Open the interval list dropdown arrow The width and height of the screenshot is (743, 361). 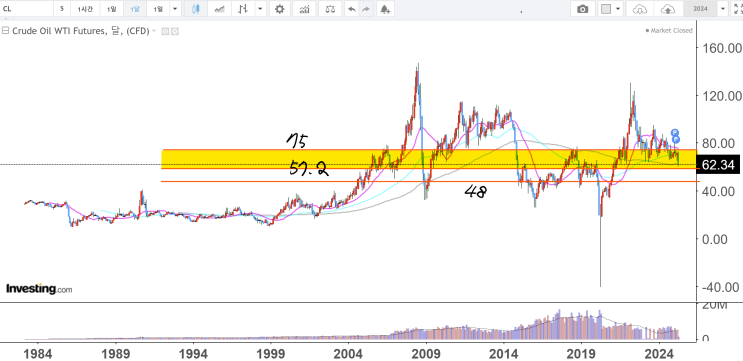click(x=175, y=9)
